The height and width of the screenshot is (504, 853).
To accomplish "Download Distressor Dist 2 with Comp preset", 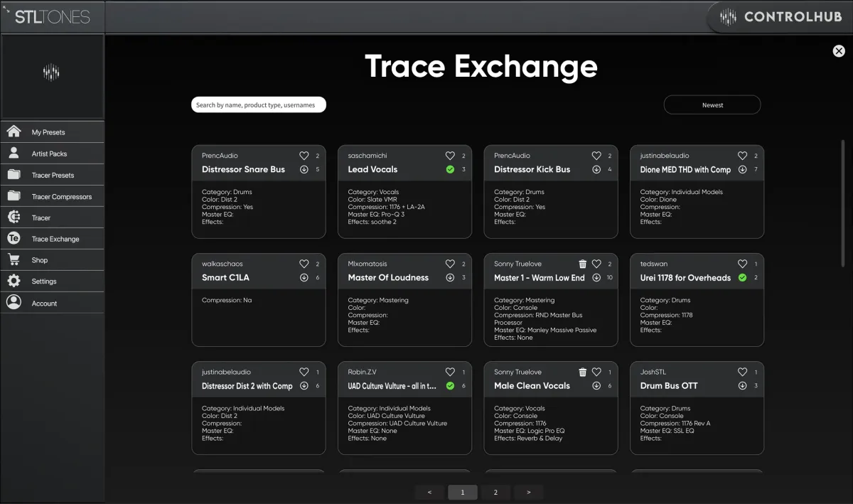I will pos(304,385).
